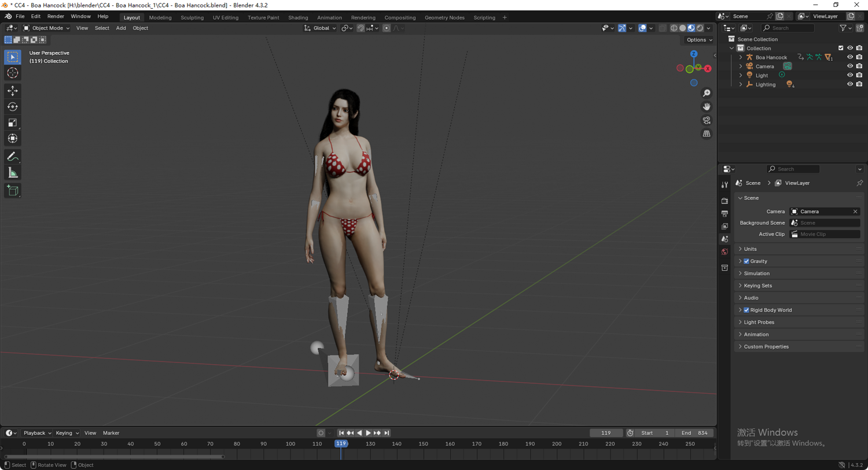Expand the Units panel

[x=799, y=249]
